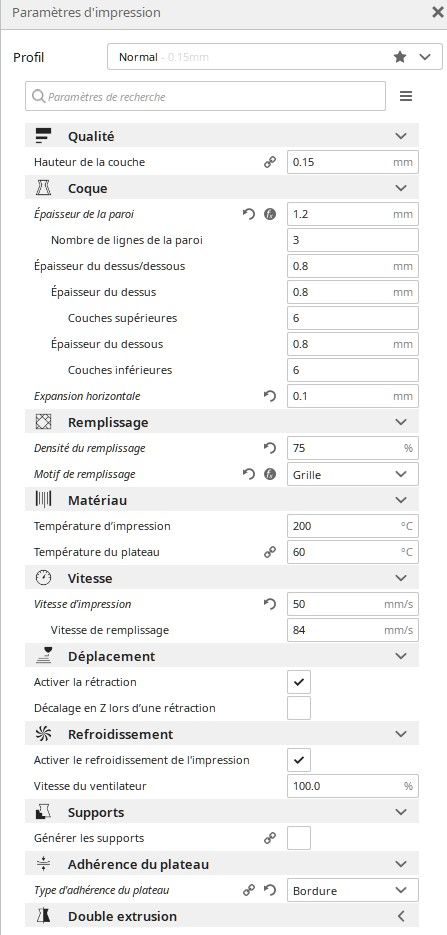Image resolution: width=447 pixels, height=935 pixels.
Task: Uncheck Activer la rétraction checkbox
Action: coord(299,682)
